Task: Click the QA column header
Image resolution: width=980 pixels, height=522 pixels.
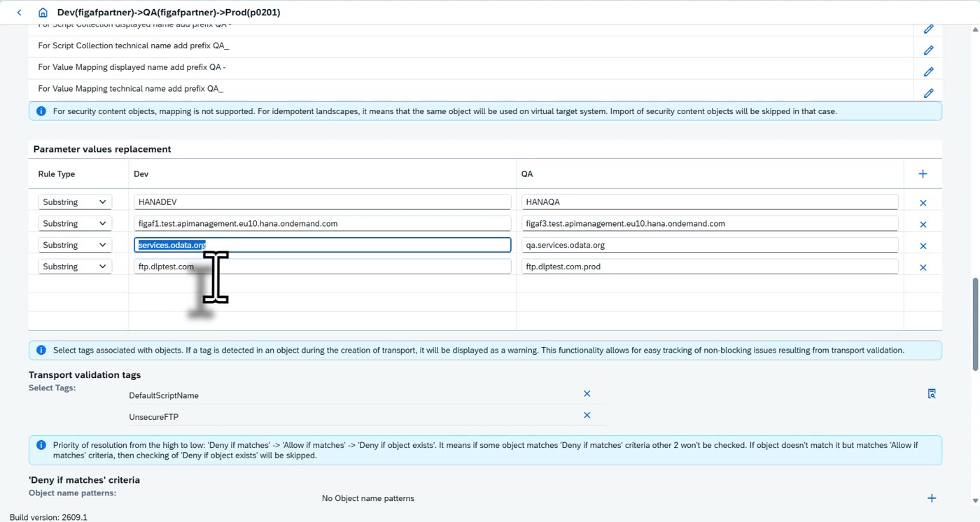Action: [x=527, y=174]
